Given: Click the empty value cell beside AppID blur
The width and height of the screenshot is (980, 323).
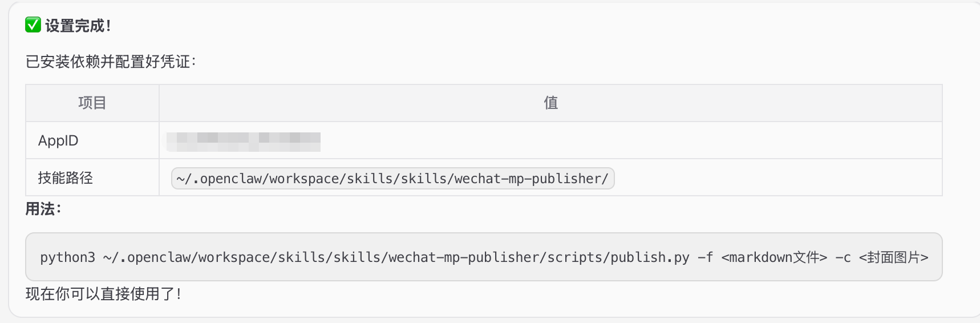Looking at the screenshot, I should coord(627,141).
